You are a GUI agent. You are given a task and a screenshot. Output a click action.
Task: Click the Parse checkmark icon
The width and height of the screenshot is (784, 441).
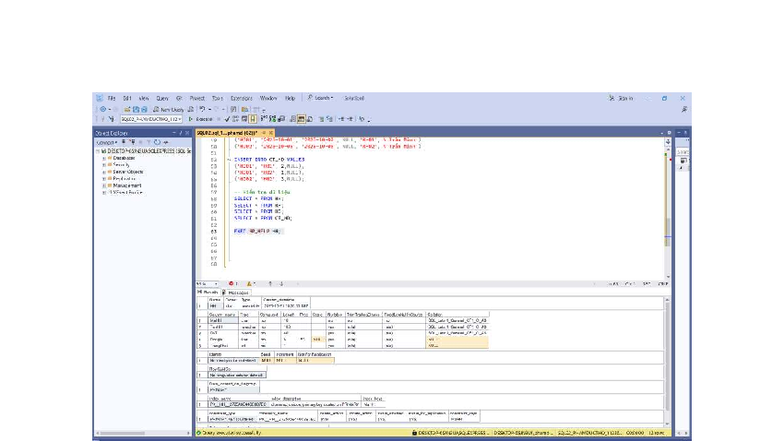pos(228,119)
